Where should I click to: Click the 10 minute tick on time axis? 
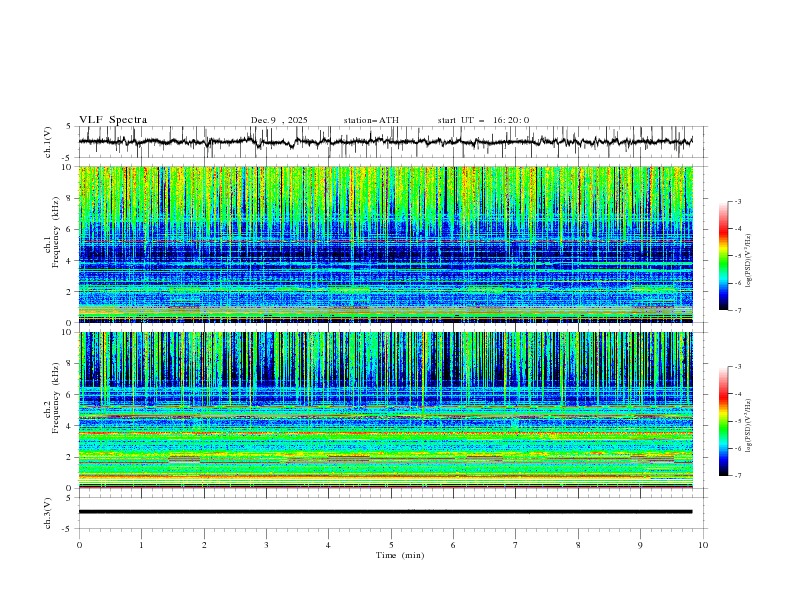coord(703,545)
